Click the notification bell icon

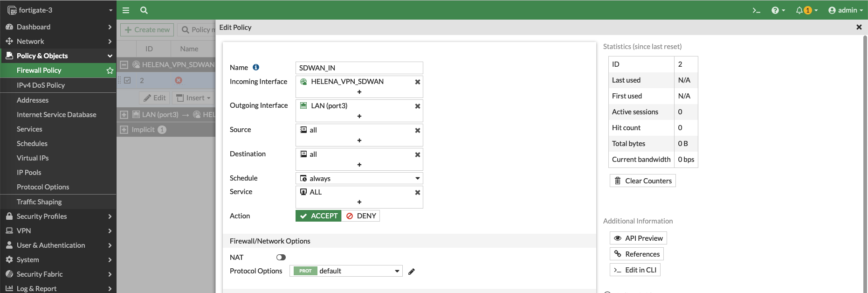[x=799, y=10]
